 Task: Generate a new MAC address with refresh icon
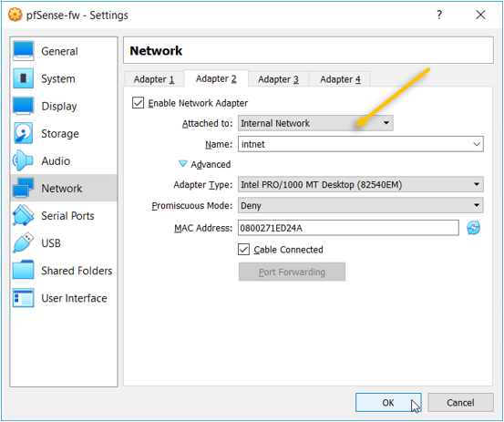473,228
